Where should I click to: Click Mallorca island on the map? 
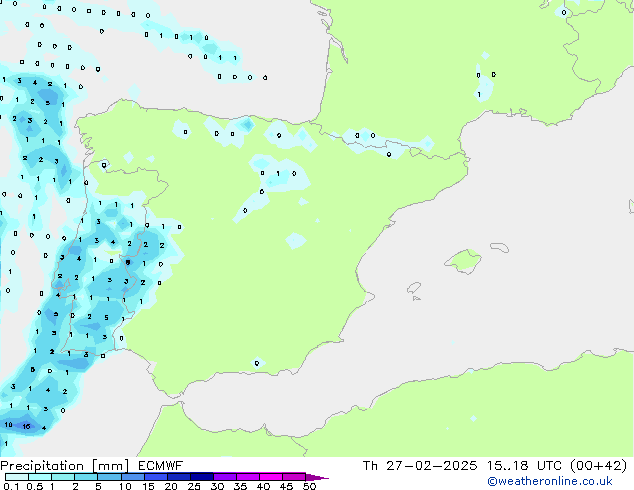[464, 261]
